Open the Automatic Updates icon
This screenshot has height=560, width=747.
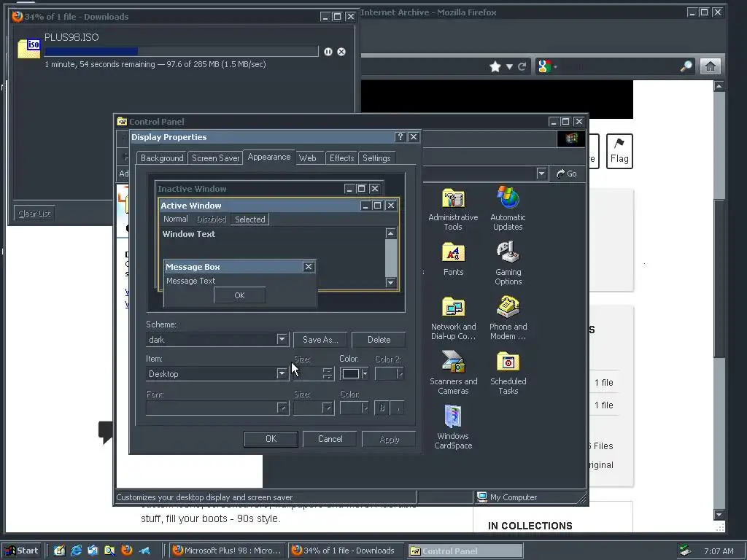click(508, 209)
